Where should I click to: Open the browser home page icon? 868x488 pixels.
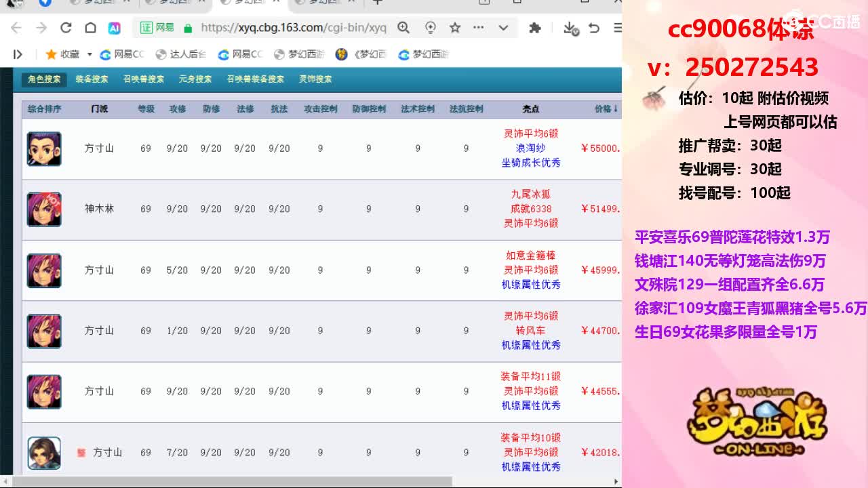click(x=90, y=28)
